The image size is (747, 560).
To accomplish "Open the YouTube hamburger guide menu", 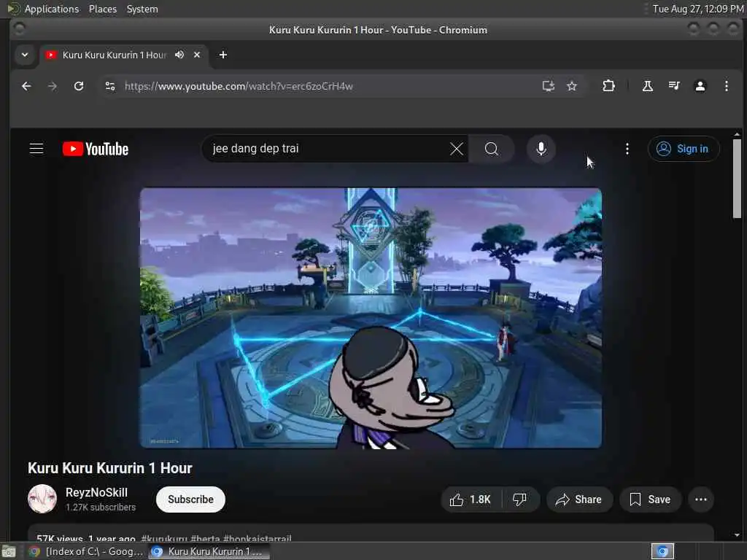I will pos(36,149).
